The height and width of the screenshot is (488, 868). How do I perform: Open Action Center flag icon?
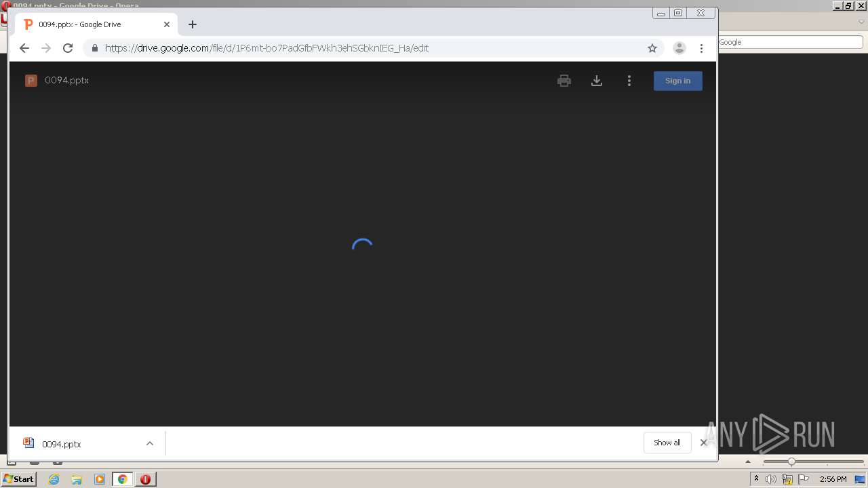[804, 479]
